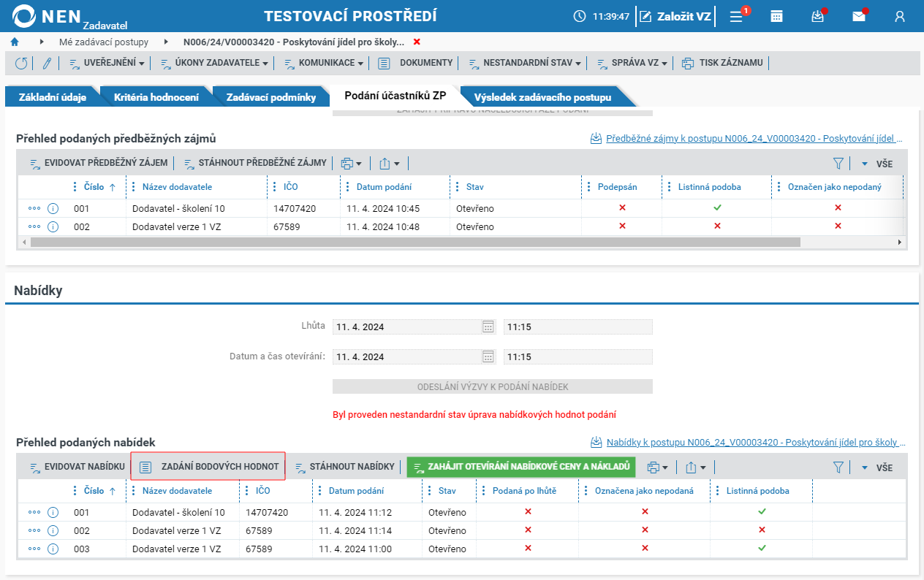The height and width of the screenshot is (580, 924).
Task: Click STÁHNOUT NABÍDKY
Action: [345, 468]
